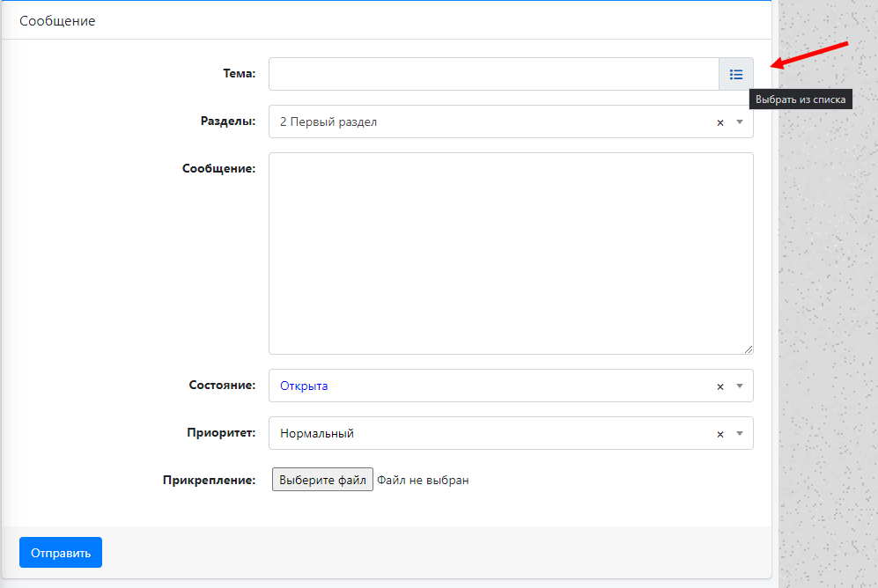Expand the Приоритет dropdown arrow
Screen dimensions: 878x588
coord(740,433)
